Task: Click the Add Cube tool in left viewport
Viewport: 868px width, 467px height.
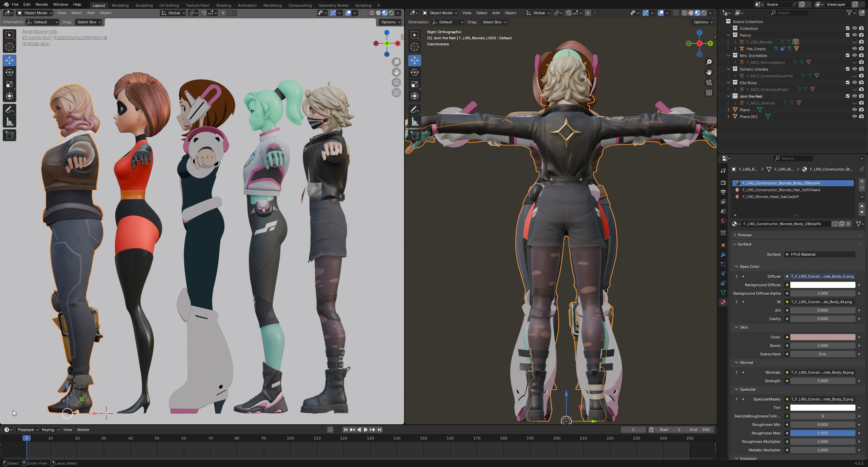Action: [x=9, y=135]
